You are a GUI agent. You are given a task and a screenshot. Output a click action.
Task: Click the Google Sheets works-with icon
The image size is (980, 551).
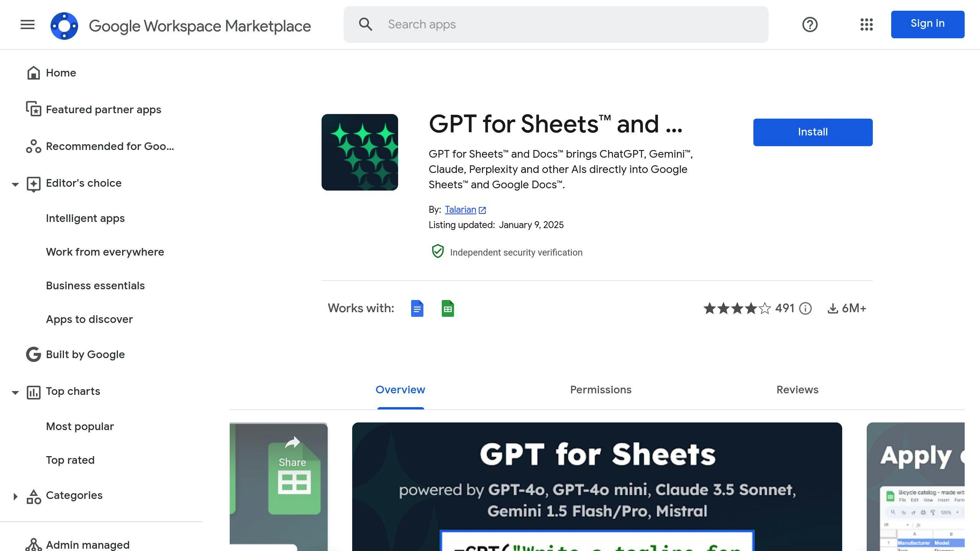click(448, 308)
